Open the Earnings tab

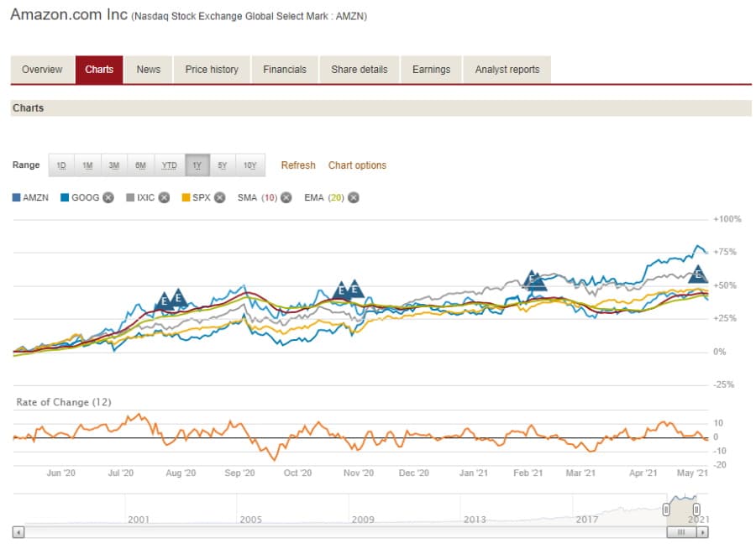431,70
